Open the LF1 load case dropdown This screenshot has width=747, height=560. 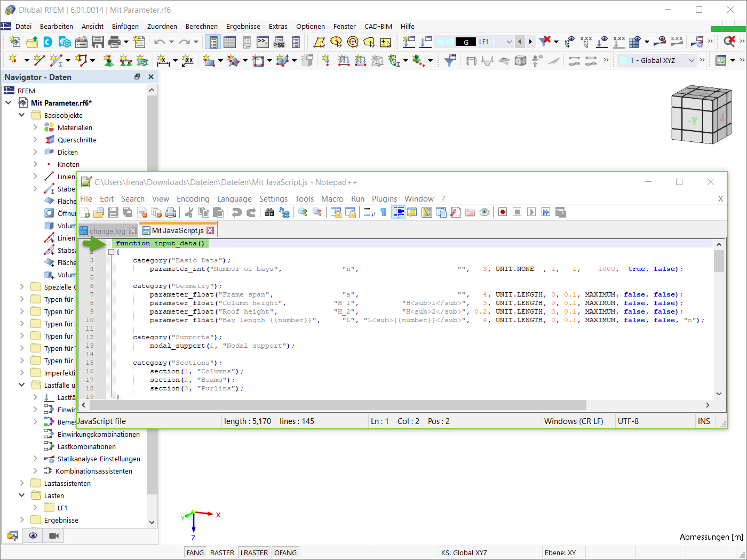click(508, 42)
